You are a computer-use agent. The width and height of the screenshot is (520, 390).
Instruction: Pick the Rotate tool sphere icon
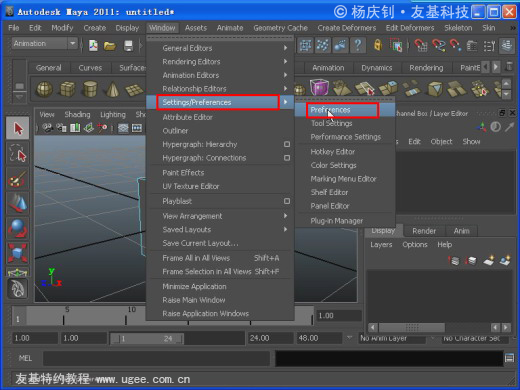pyautogui.click(x=18, y=228)
